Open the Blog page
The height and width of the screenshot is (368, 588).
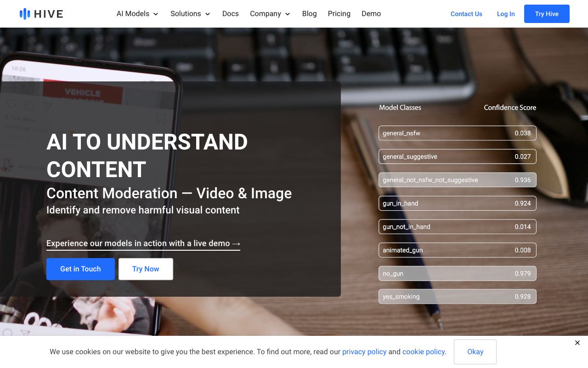point(310,14)
